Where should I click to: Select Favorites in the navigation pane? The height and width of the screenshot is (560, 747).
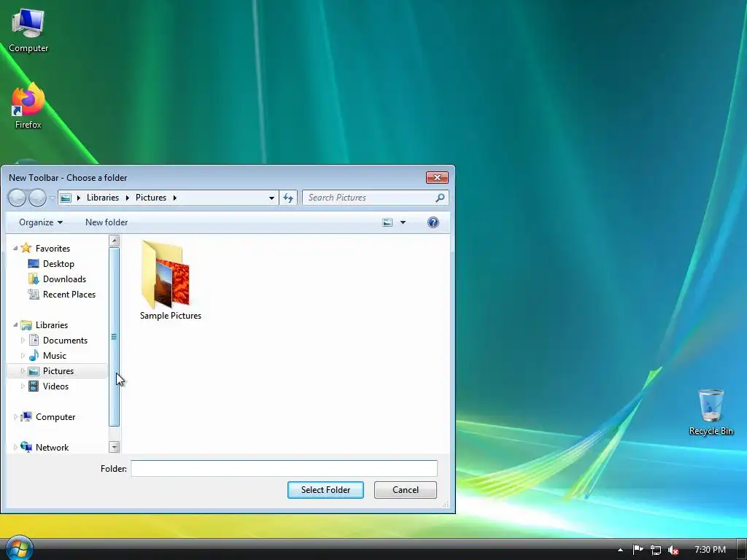pos(53,248)
